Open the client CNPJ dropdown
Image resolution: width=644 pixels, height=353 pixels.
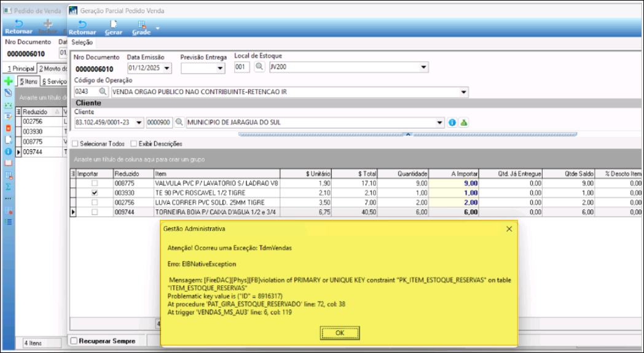pos(138,123)
